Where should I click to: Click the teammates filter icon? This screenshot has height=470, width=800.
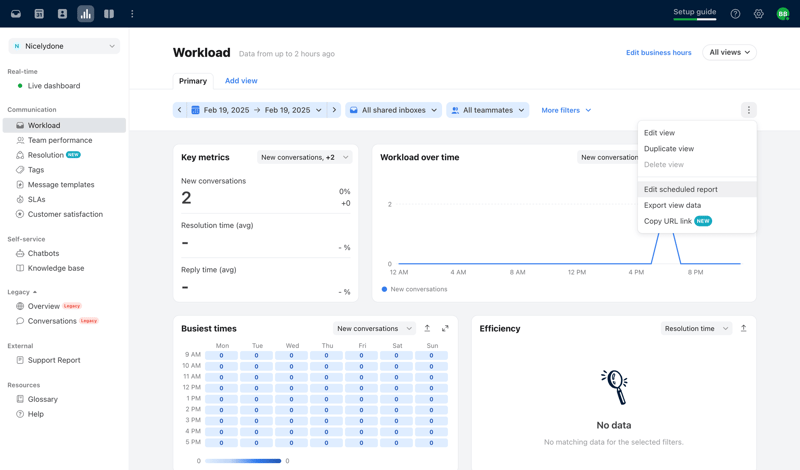[x=455, y=110]
